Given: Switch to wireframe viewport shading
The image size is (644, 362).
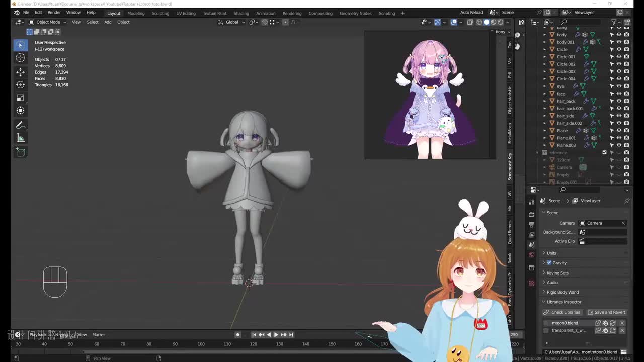Looking at the screenshot, I should click(x=479, y=22).
